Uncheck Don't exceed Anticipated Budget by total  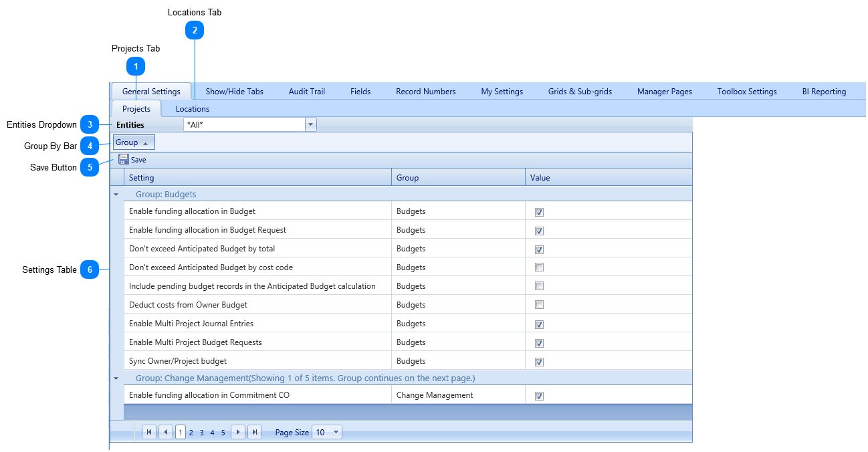coord(540,249)
